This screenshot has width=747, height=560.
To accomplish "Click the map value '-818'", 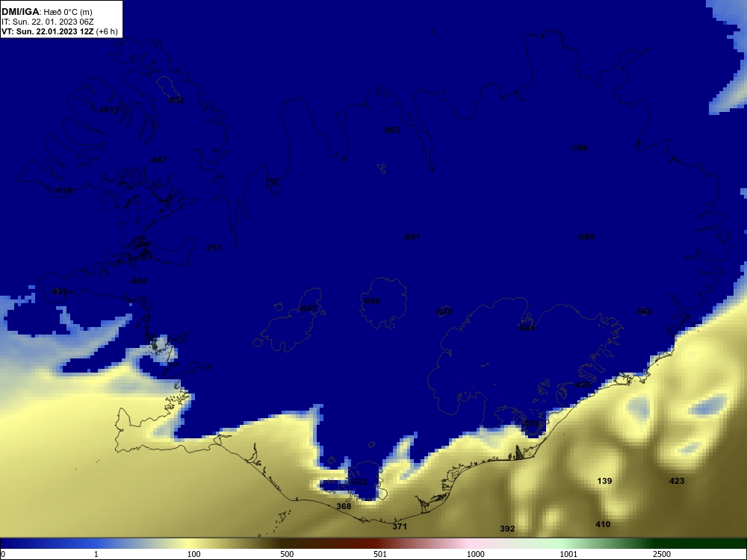I will pyautogui.click(x=63, y=190).
